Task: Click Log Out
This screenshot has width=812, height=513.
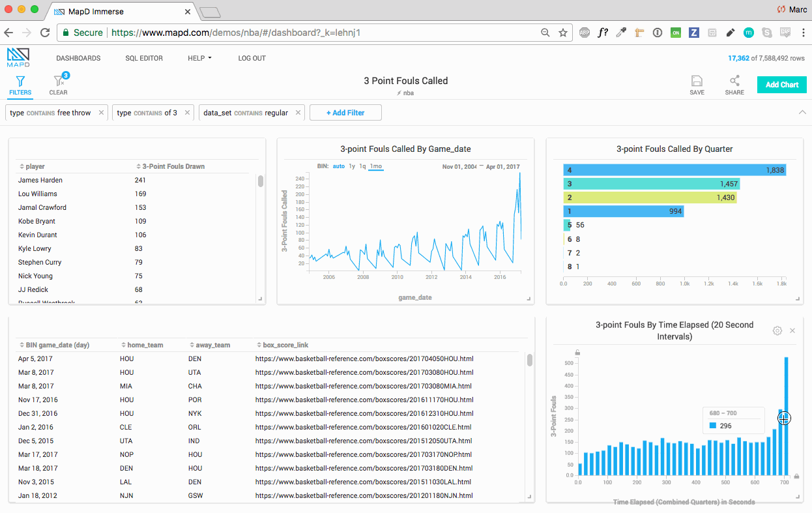Action: [x=252, y=58]
